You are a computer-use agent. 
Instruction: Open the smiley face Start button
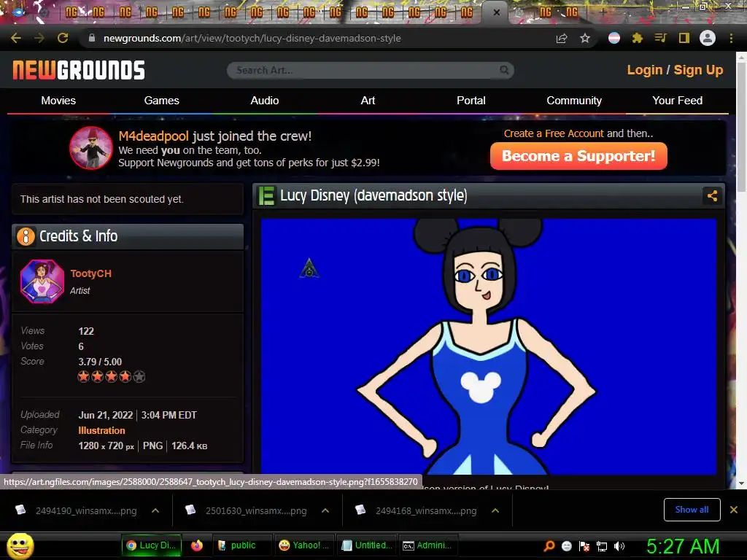(20, 545)
